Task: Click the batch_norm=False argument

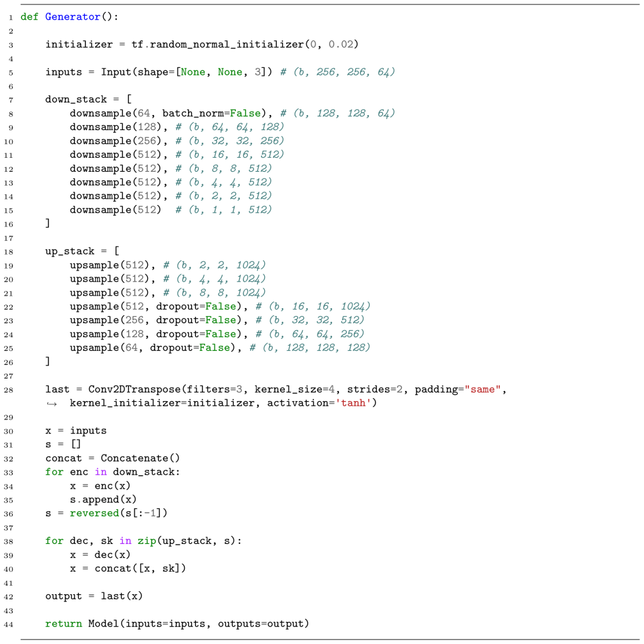Action: point(214,113)
